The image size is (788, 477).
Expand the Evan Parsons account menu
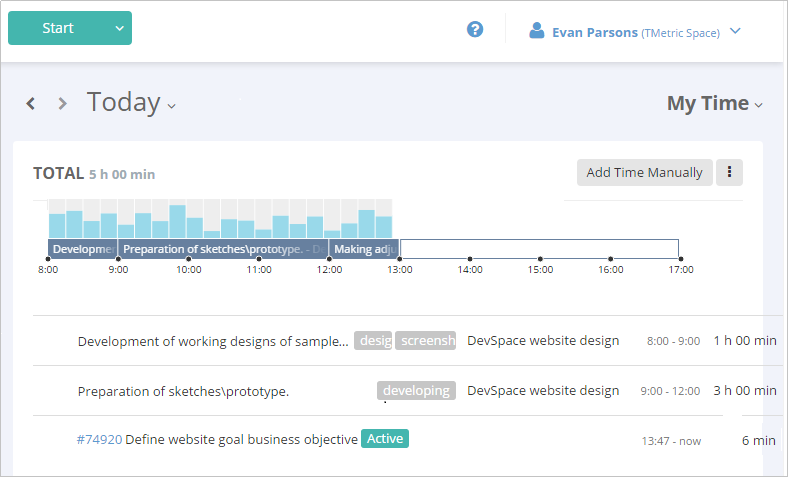[735, 31]
